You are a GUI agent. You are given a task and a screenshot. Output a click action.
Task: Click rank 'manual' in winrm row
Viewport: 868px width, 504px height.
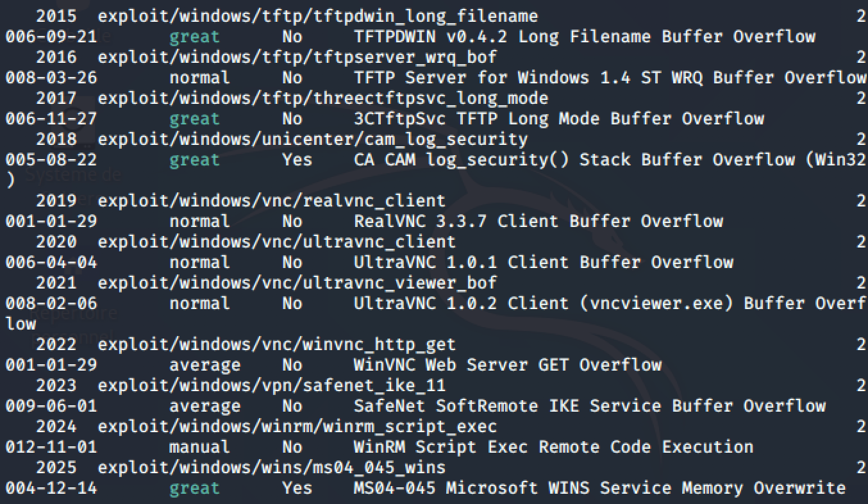point(200,447)
